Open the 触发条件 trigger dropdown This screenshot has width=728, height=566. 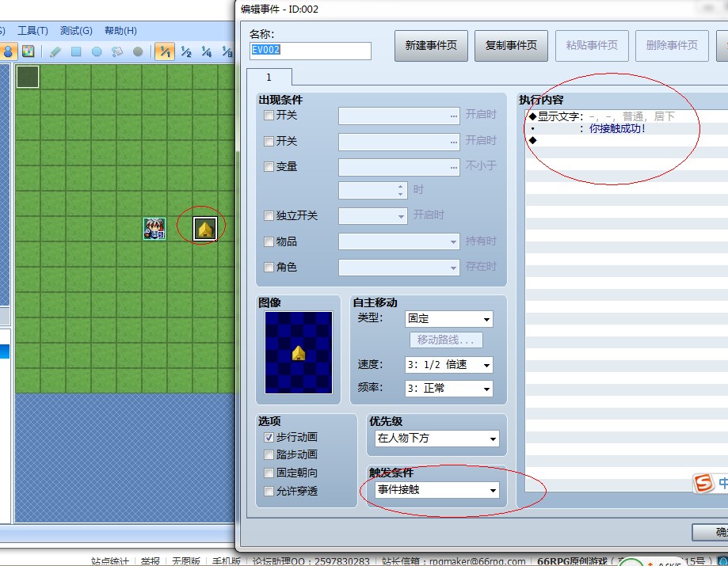click(436, 490)
